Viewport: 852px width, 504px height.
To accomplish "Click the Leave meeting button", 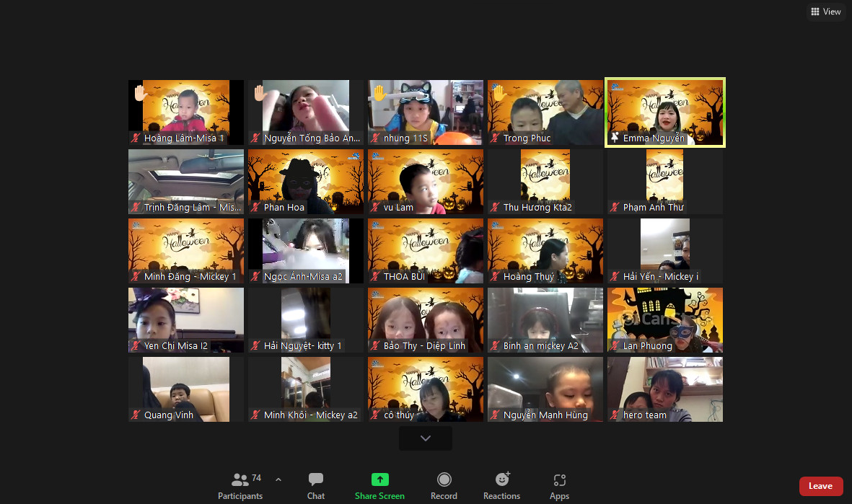I will pyautogui.click(x=820, y=486).
